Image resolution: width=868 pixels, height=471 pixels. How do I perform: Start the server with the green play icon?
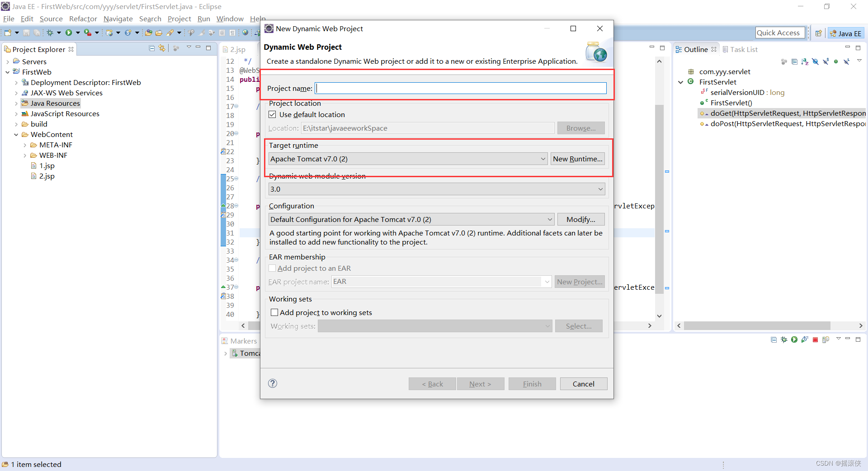(x=794, y=339)
